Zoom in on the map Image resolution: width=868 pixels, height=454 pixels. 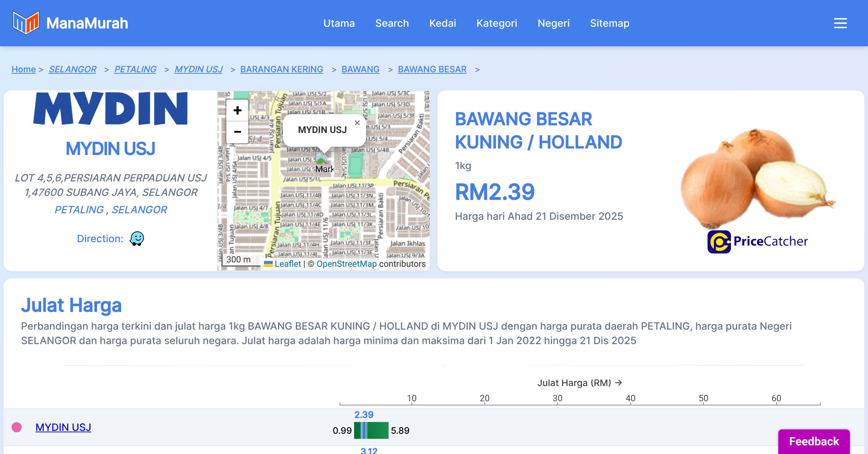(x=237, y=110)
